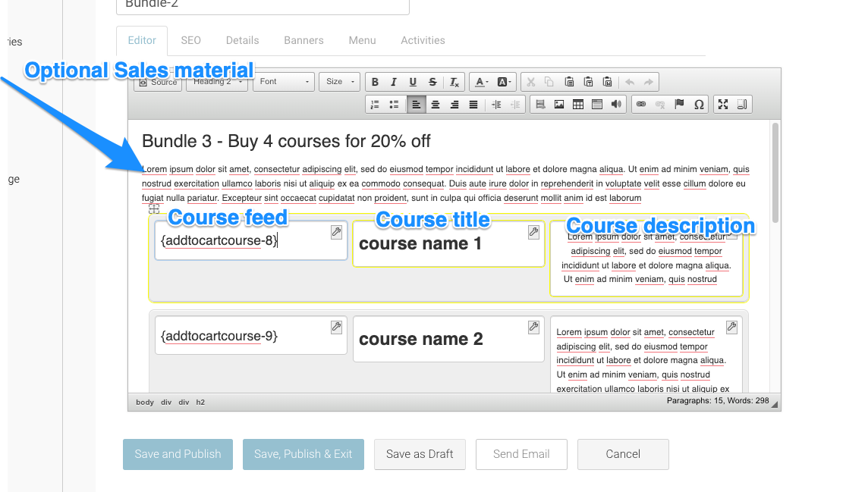Click the anchor flag icon

(x=679, y=105)
